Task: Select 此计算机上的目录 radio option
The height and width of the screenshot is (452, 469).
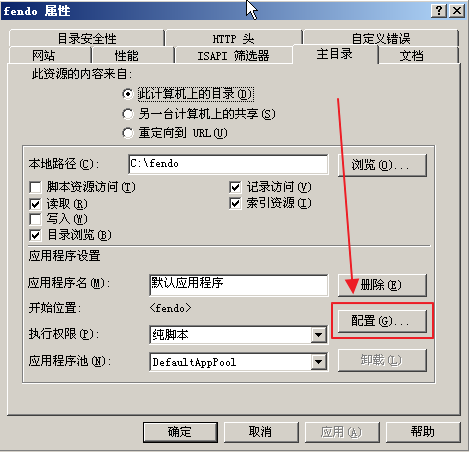Action: click(127, 94)
